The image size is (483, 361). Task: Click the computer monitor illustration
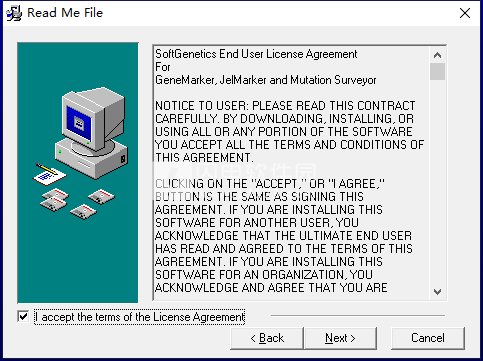93,120
